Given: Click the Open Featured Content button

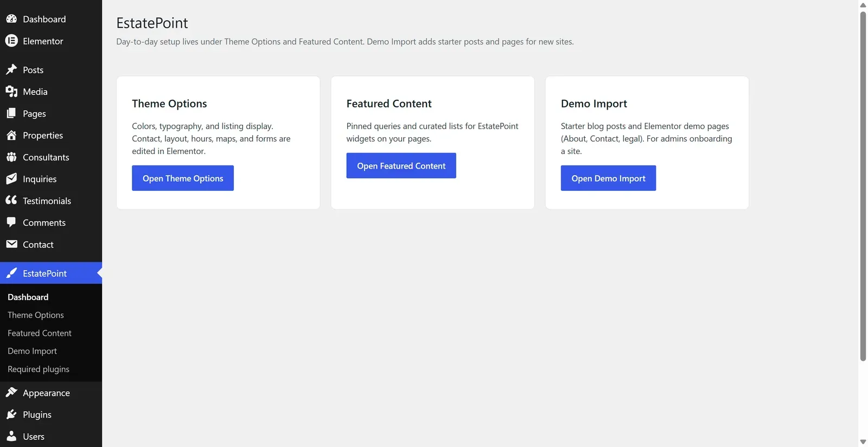Looking at the screenshot, I should click(401, 165).
